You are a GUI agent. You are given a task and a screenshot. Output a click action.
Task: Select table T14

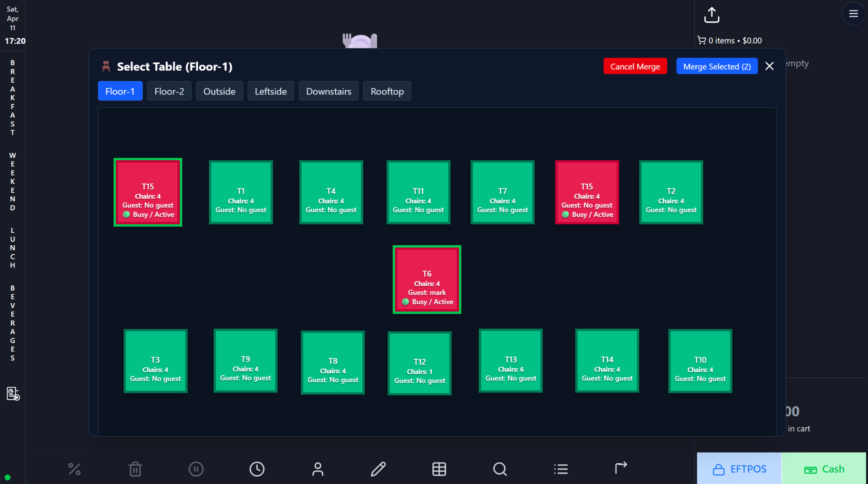(607, 361)
